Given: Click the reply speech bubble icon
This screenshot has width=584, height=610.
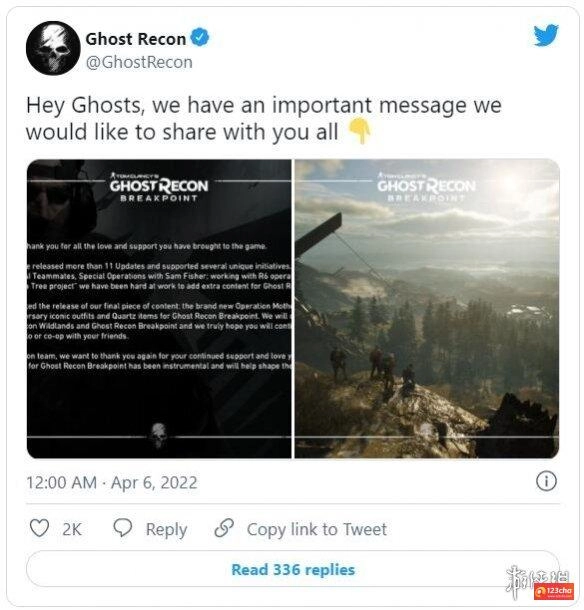Looking at the screenshot, I should pos(123,528).
